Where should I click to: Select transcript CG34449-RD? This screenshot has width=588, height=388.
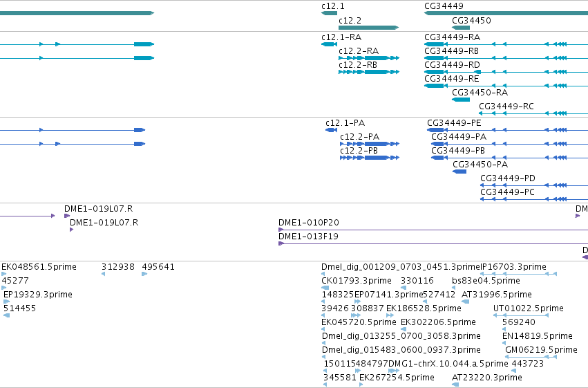tap(452, 65)
